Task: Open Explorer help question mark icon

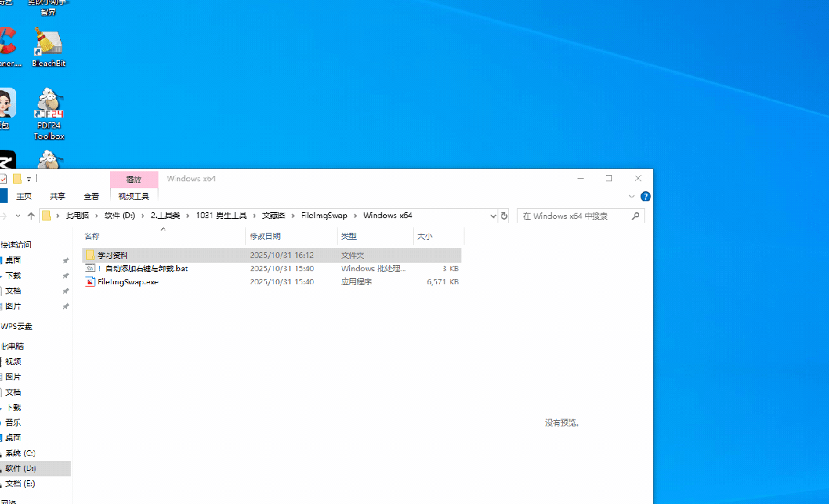Action: tap(645, 197)
